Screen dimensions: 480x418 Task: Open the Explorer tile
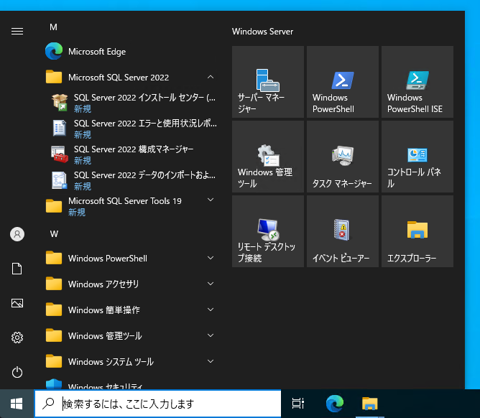tap(417, 231)
